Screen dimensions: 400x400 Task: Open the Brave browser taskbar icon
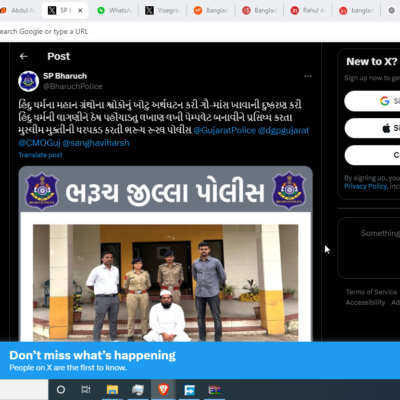tap(163, 389)
